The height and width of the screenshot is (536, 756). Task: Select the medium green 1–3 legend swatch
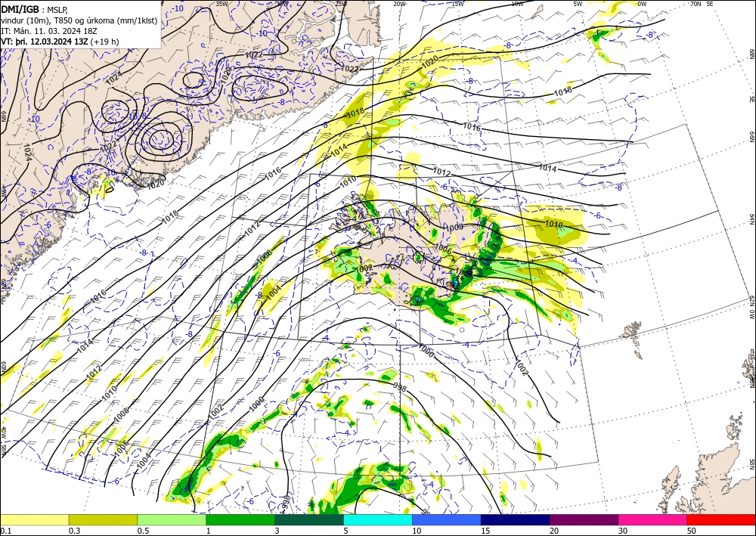[240, 519]
